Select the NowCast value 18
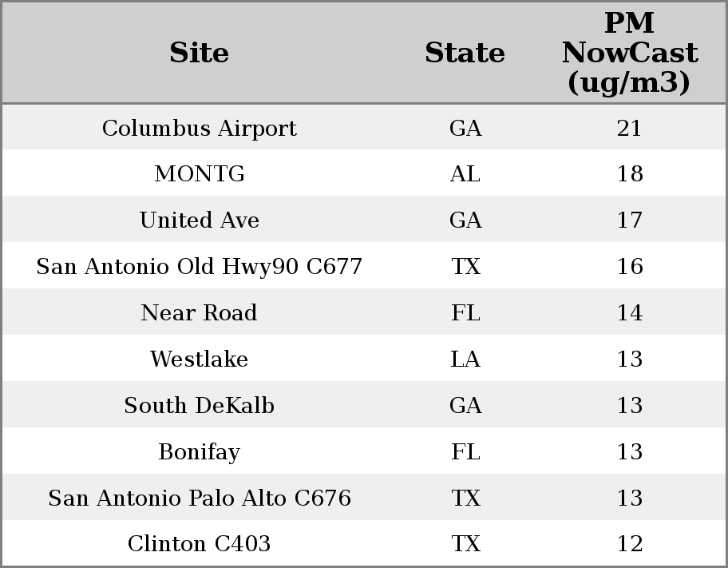 tap(629, 173)
